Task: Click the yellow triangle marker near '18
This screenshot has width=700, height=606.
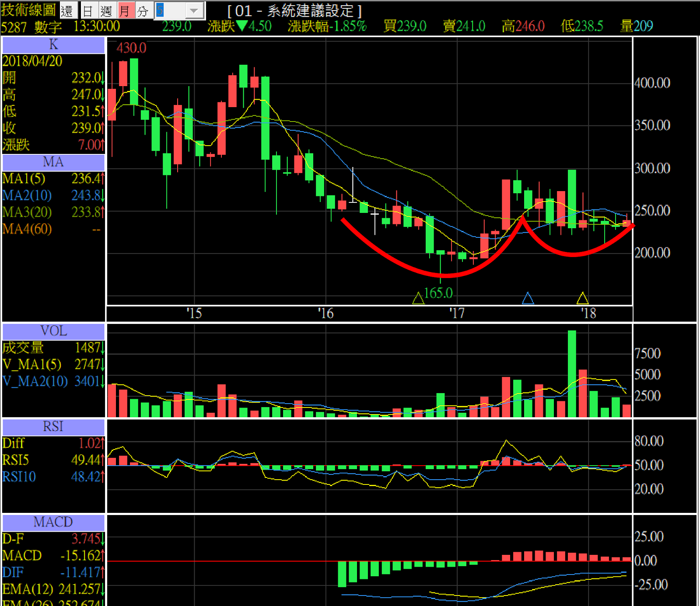Action: click(x=582, y=298)
